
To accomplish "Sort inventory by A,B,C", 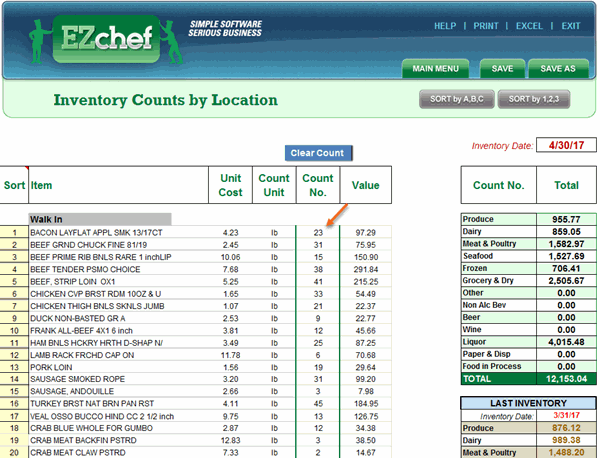I will [x=457, y=99].
